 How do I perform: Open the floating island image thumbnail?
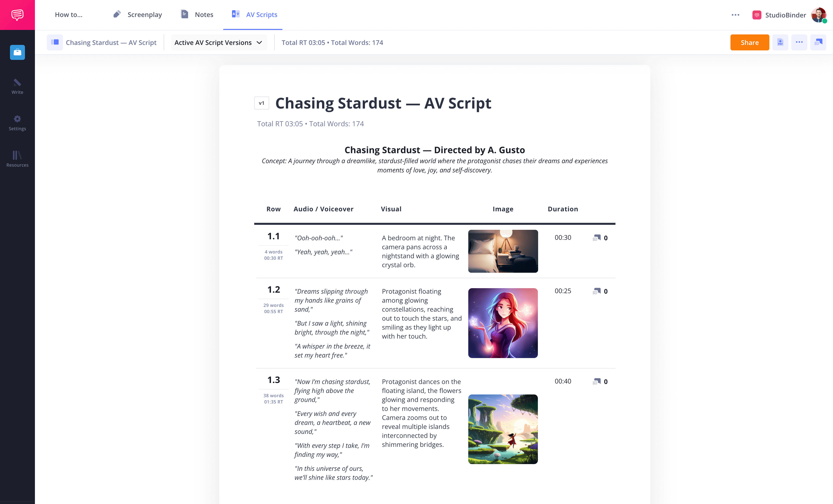(503, 429)
